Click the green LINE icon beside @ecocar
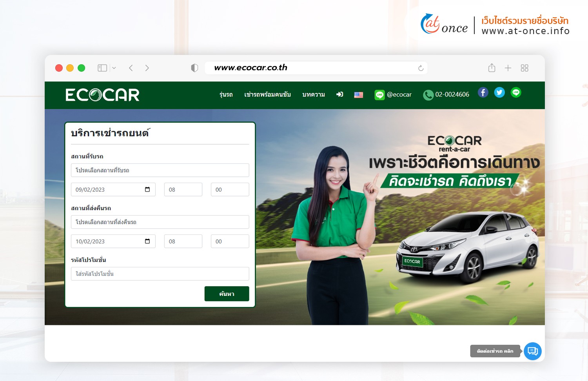Screen dimensions: 588x381 coord(379,95)
